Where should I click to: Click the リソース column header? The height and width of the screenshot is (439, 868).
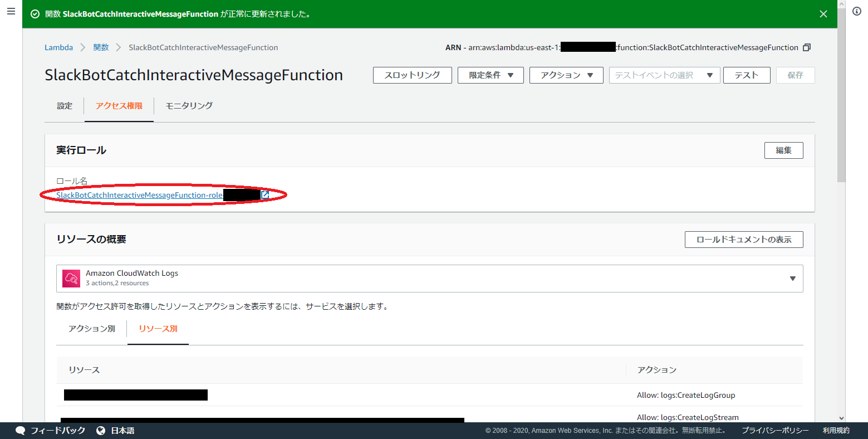[84, 370]
